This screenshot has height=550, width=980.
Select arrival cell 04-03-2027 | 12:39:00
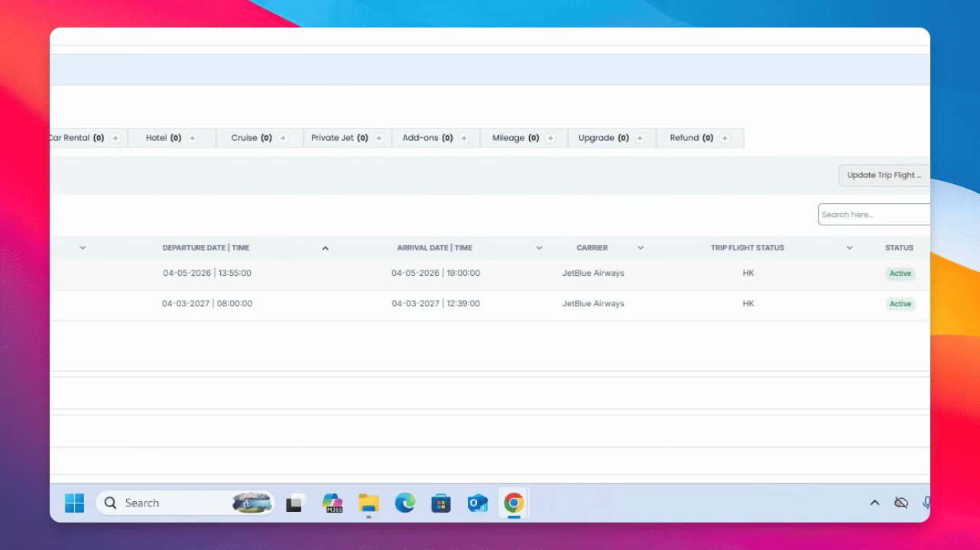pos(436,304)
